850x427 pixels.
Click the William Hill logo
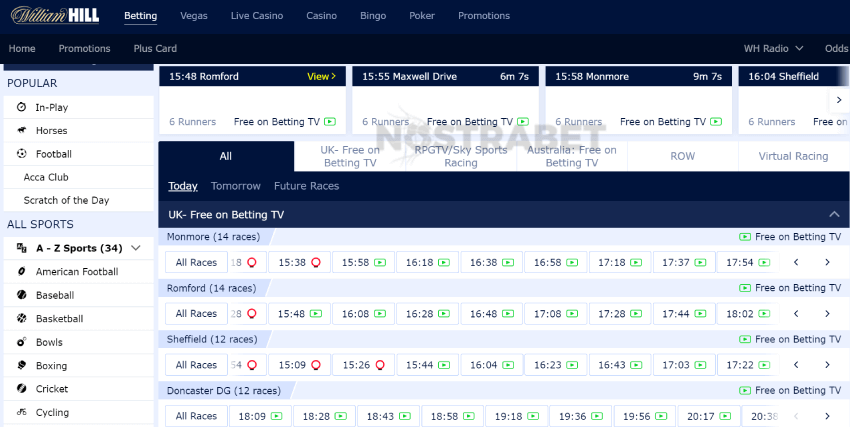[55, 15]
